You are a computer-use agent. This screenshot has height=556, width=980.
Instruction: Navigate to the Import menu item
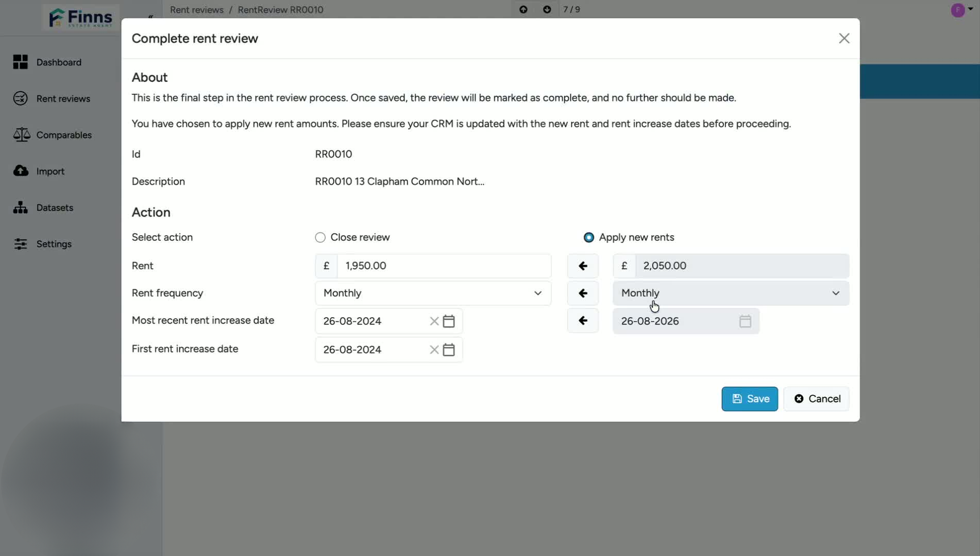pos(50,171)
